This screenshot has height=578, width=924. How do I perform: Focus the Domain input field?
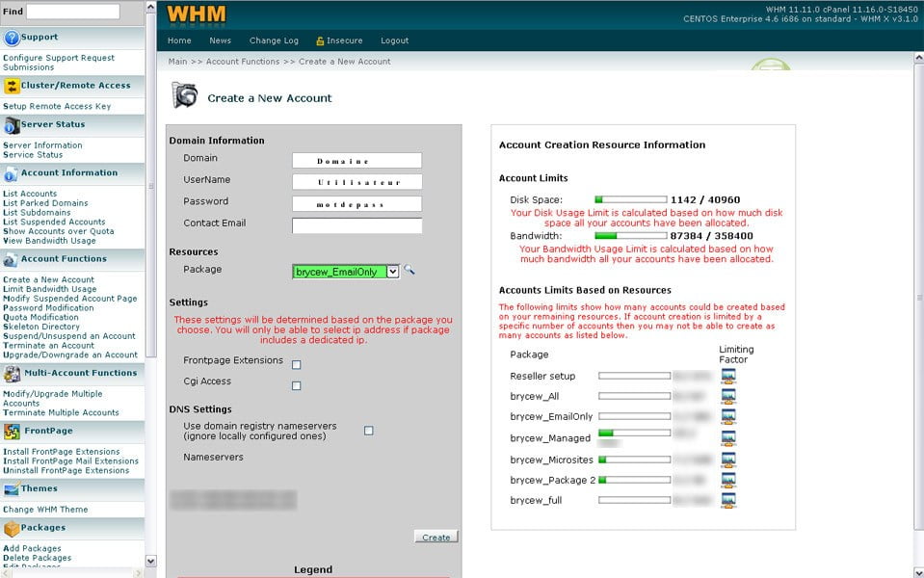(357, 160)
